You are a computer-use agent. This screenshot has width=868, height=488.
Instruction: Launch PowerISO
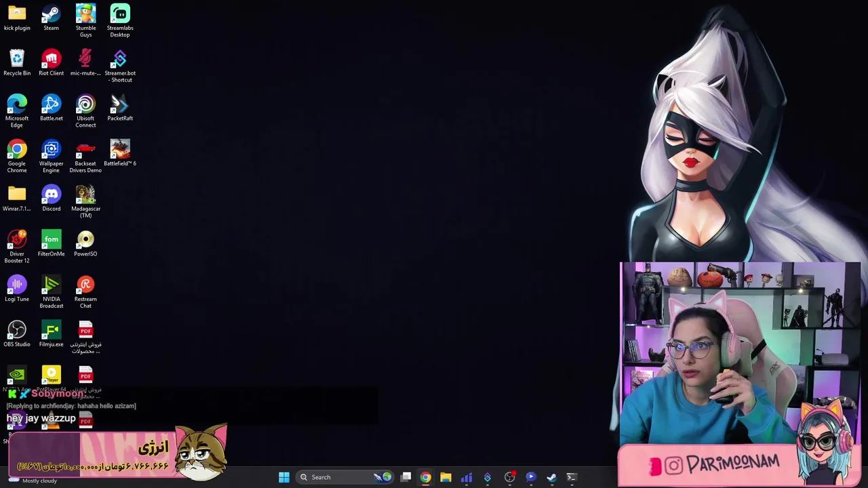(x=85, y=244)
